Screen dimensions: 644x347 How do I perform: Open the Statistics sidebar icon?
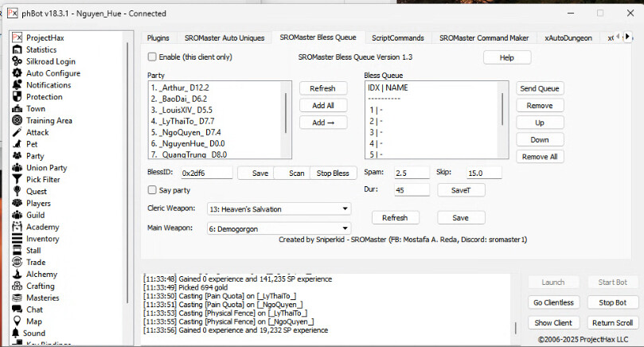coord(18,49)
